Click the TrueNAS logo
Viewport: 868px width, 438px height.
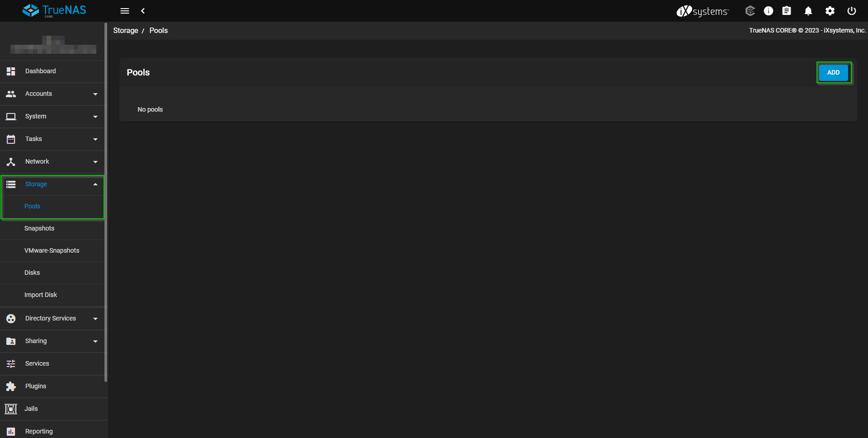coord(54,10)
